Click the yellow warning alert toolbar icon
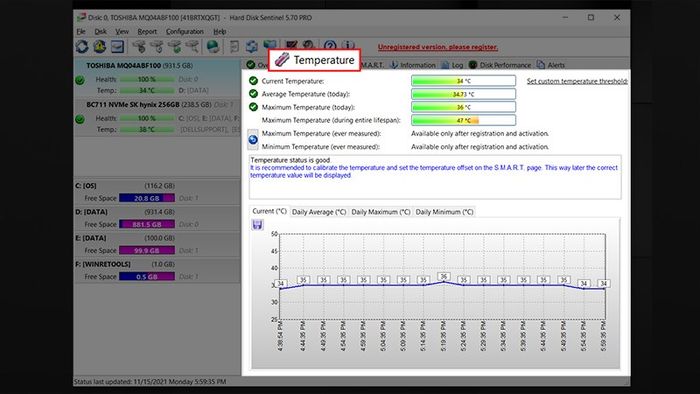Image resolution: width=700 pixels, height=394 pixels. [x=100, y=46]
